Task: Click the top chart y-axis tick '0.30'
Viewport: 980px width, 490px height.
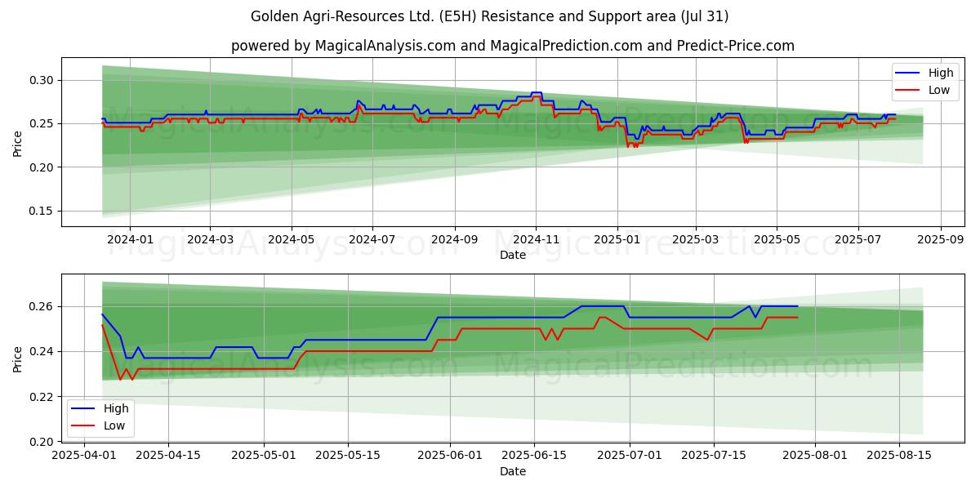Action: [42, 80]
